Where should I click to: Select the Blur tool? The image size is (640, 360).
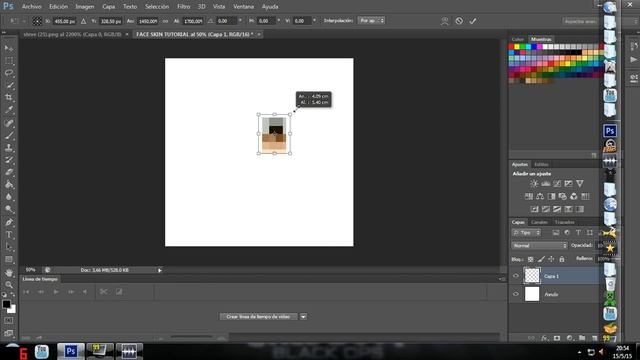click(x=9, y=197)
